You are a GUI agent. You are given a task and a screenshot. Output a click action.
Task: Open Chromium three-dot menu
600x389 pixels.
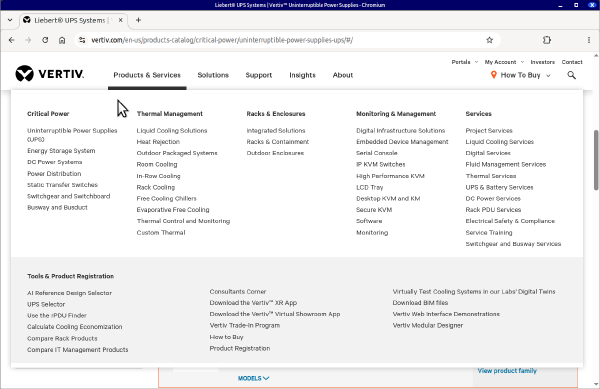coord(589,40)
